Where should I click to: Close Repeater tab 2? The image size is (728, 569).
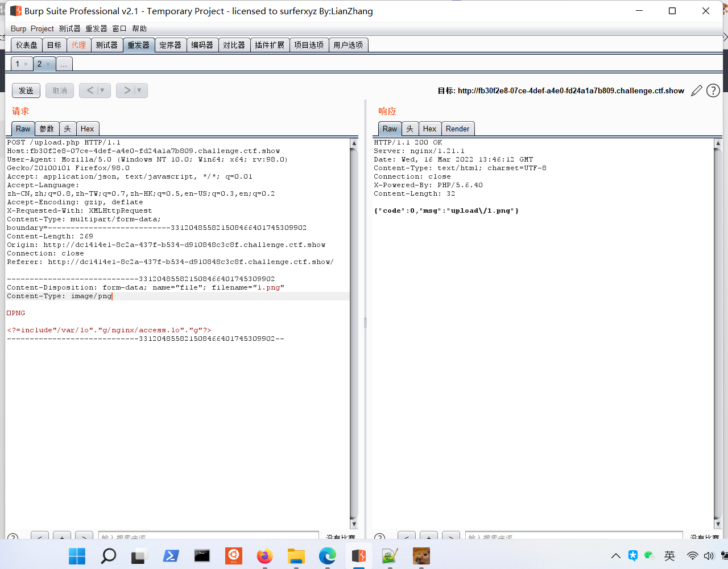(x=48, y=64)
